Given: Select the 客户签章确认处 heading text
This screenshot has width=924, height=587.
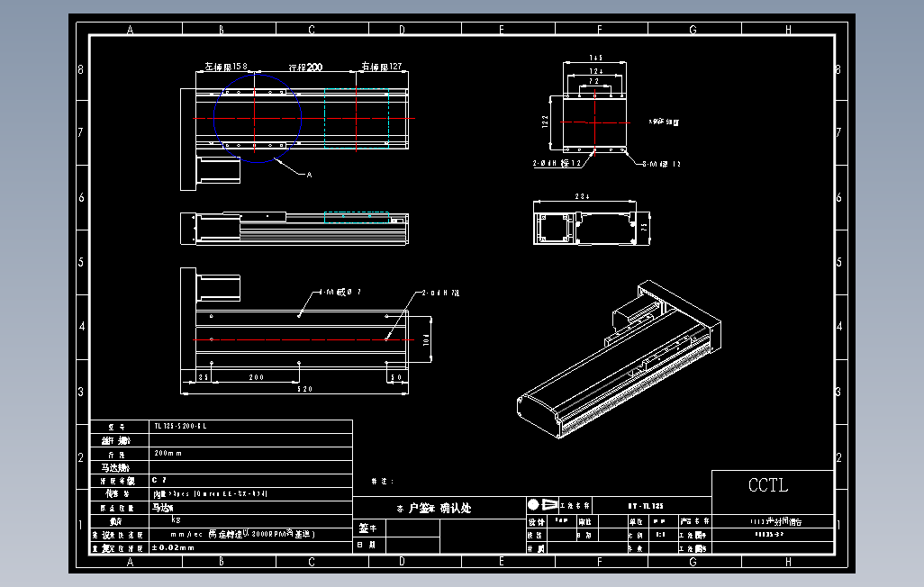Looking at the screenshot, I should pos(434,508).
